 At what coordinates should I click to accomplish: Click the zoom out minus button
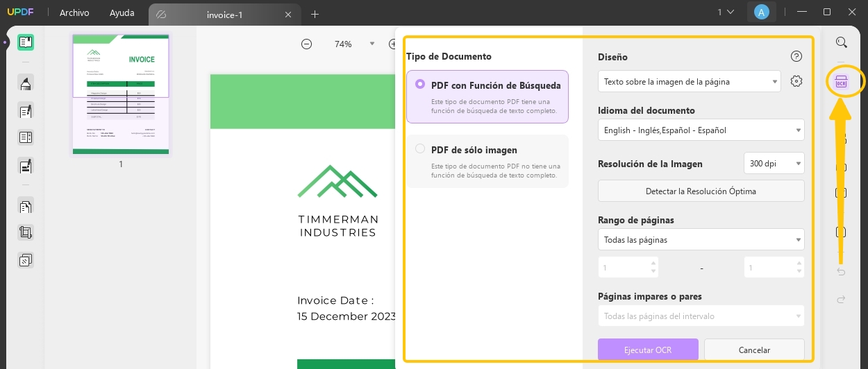click(306, 44)
